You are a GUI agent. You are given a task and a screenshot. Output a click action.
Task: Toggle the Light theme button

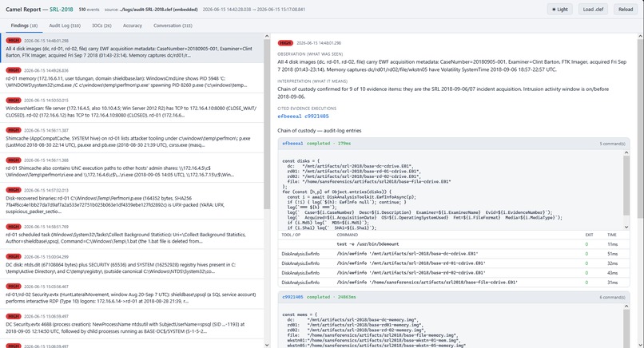point(560,9)
